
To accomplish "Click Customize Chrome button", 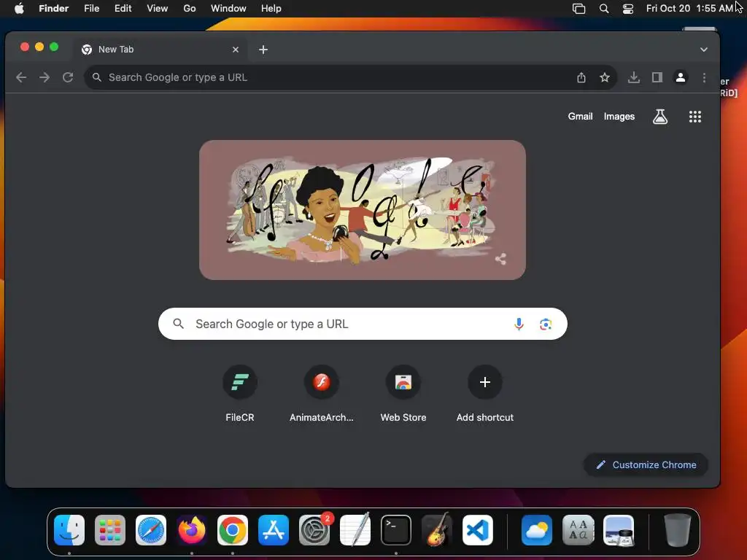I will (646, 464).
